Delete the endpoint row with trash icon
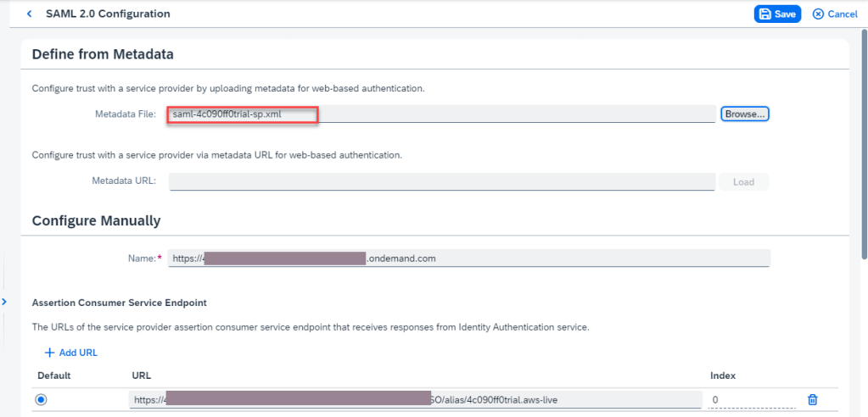 [812, 400]
